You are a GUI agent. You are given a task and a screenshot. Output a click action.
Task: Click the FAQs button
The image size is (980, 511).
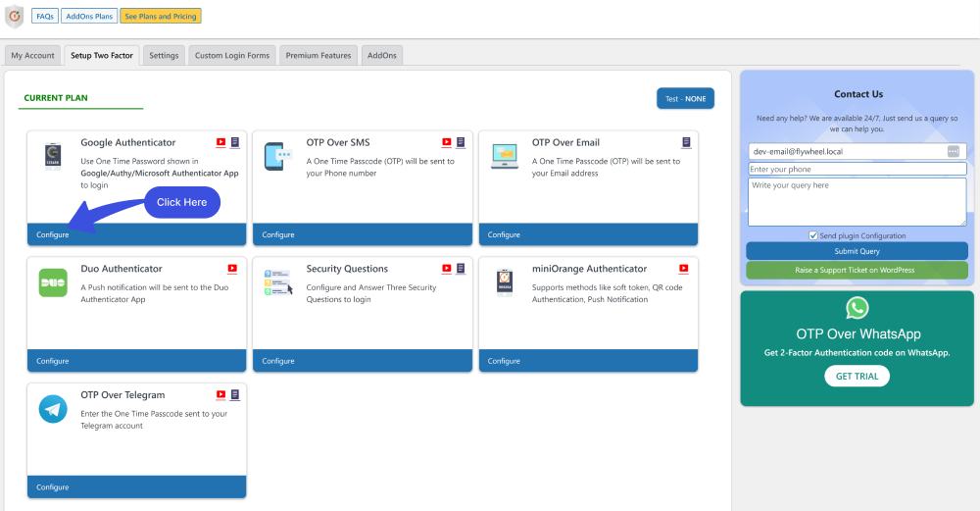click(x=45, y=17)
